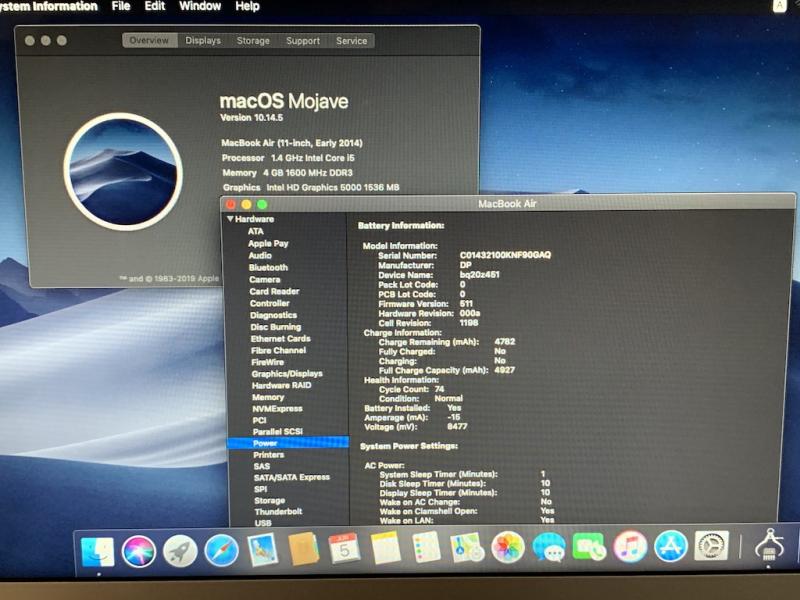Select Fibre Channel in the sidebar
This screenshot has width=800, height=600.
click(x=279, y=351)
